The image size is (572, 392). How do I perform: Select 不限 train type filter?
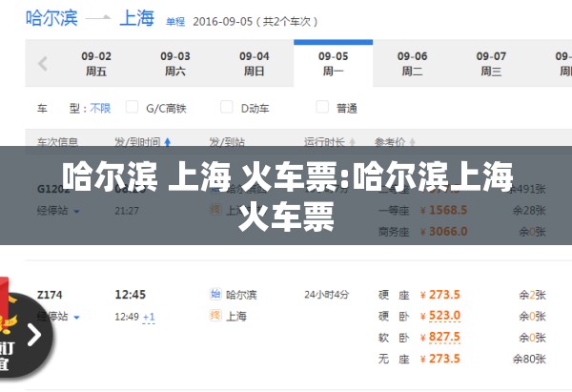click(x=100, y=108)
